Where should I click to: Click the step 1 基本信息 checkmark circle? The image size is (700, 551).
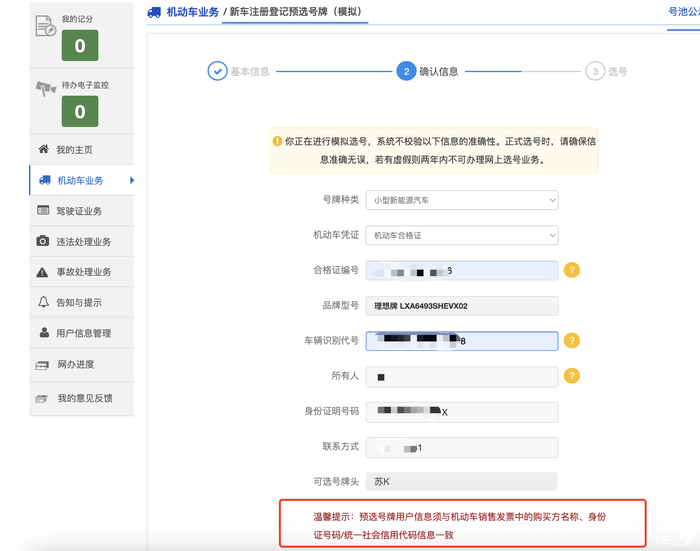[217, 71]
